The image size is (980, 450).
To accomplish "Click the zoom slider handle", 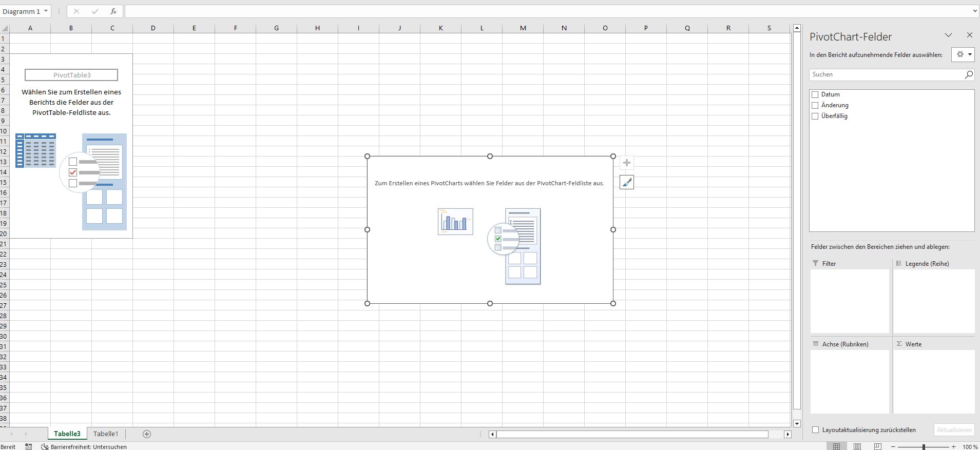I will point(924,446).
